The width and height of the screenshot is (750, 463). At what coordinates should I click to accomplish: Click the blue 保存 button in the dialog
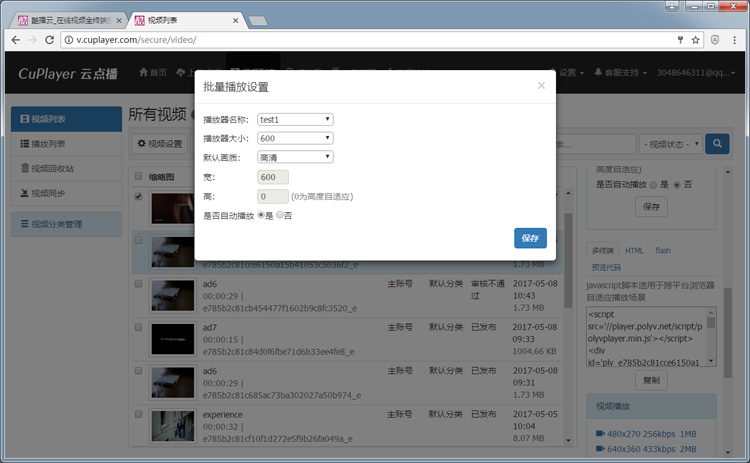click(x=530, y=238)
